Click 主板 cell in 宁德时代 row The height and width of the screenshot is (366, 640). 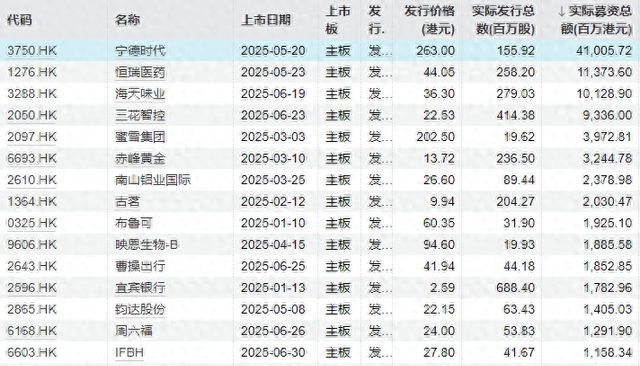coord(338,51)
